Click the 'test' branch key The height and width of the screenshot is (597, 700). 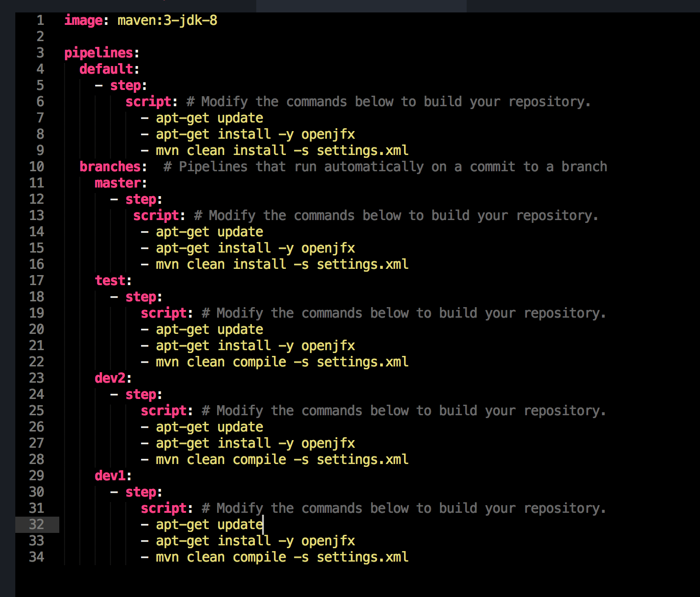[x=110, y=281]
